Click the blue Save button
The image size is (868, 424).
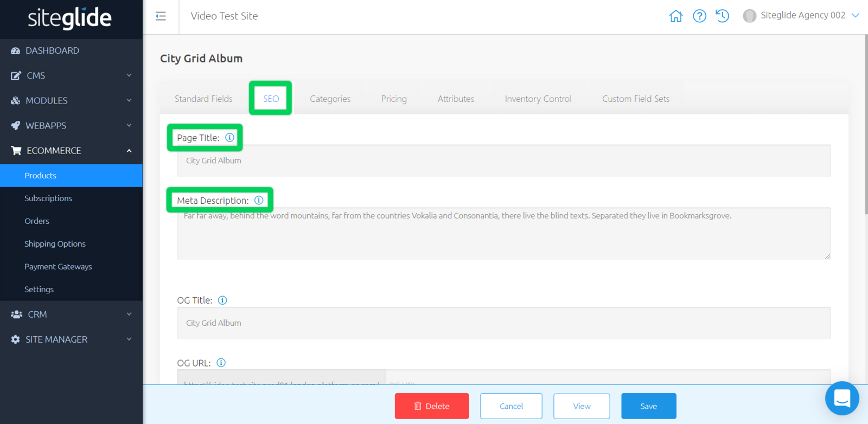(x=648, y=406)
